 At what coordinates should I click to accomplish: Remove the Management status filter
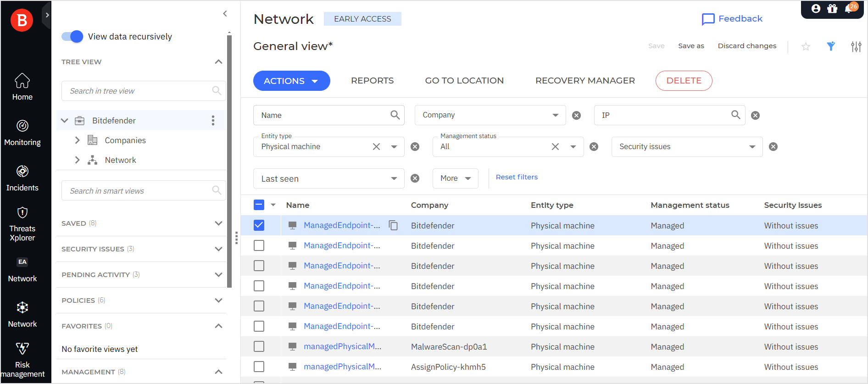point(594,146)
